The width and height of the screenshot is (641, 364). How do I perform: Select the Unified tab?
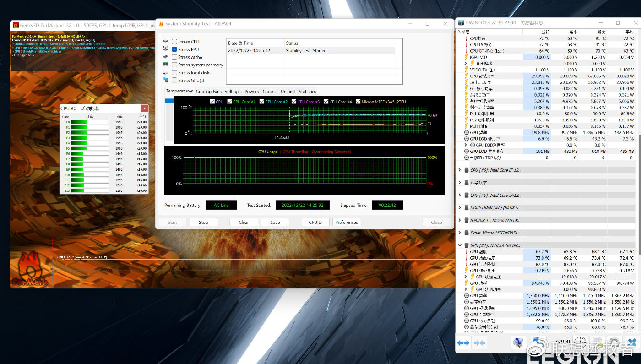pos(288,92)
